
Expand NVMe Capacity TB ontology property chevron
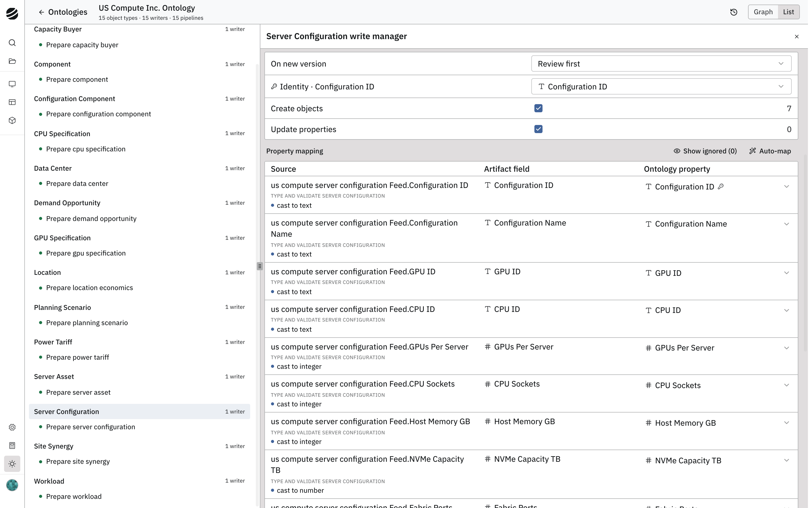(x=786, y=460)
